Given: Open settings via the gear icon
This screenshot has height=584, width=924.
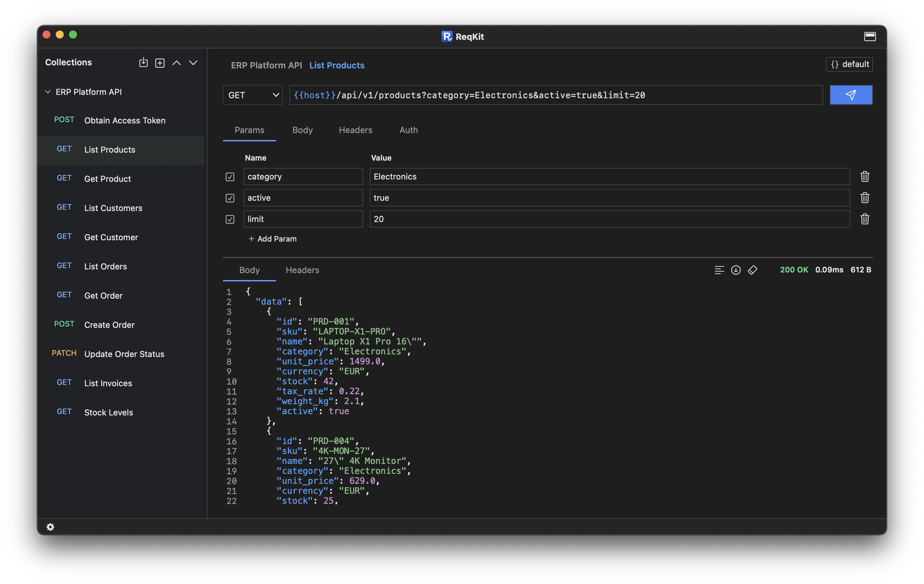Looking at the screenshot, I should click(x=50, y=527).
